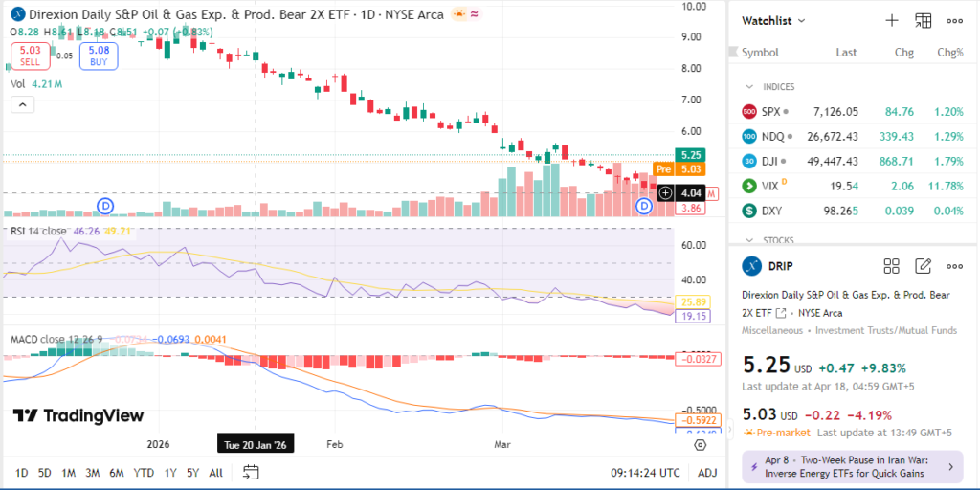The width and height of the screenshot is (980, 490).
Task: Open the advanced view table icon in Watchlist
Action: 923,20
